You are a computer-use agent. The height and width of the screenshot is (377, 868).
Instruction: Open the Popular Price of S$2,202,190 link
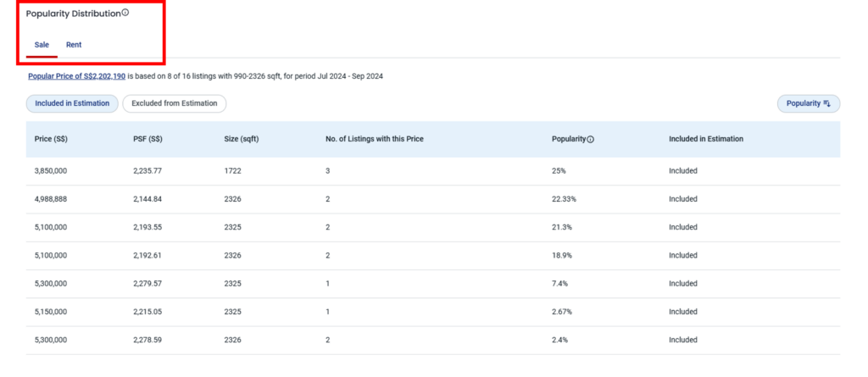tap(76, 76)
